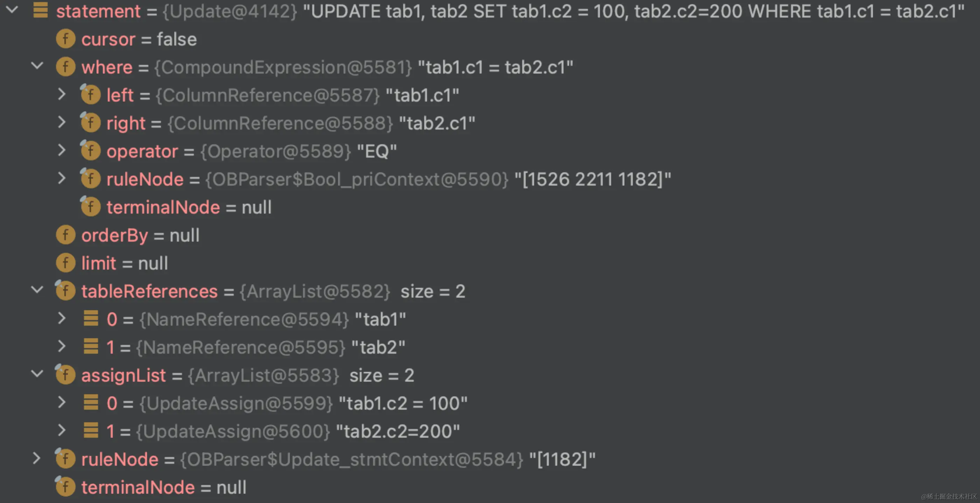Collapse the assignList ArrayList
The width and height of the screenshot is (980, 503).
[37, 374]
